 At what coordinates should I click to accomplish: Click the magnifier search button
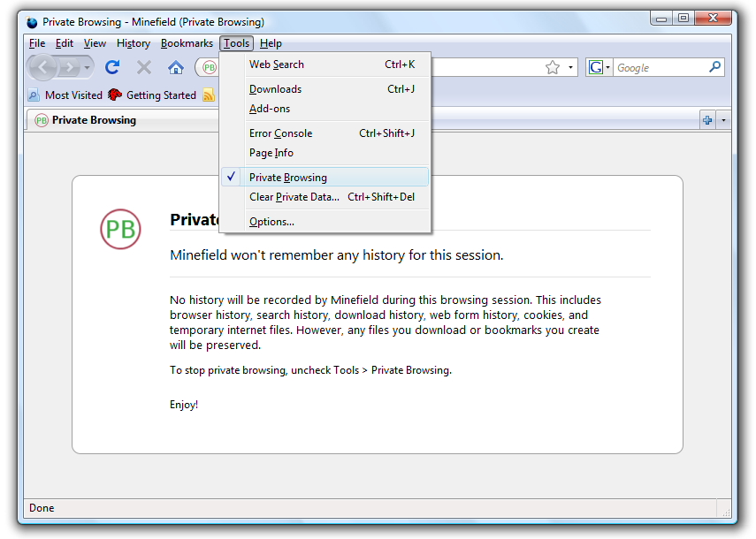[715, 67]
